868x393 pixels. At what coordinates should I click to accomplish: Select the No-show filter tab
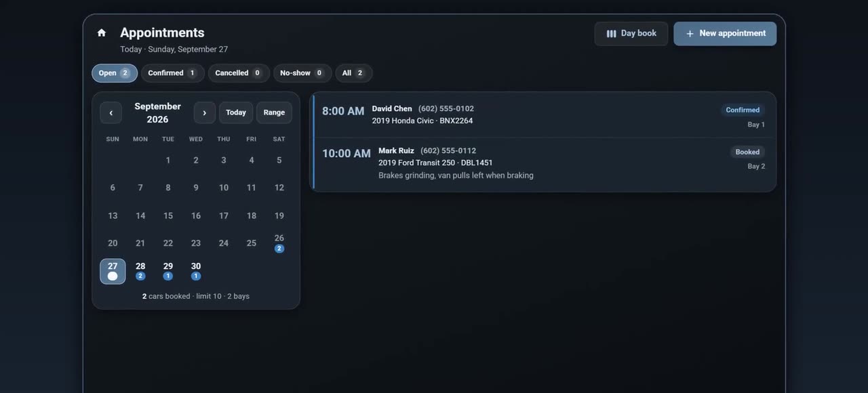tap(302, 73)
